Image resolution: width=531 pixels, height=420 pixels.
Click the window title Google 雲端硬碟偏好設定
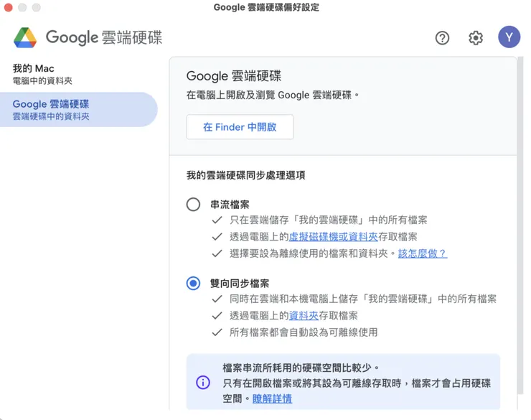point(266,7)
